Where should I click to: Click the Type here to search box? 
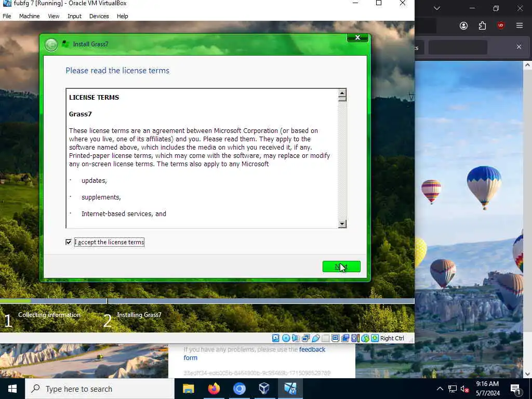coord(100,389)
